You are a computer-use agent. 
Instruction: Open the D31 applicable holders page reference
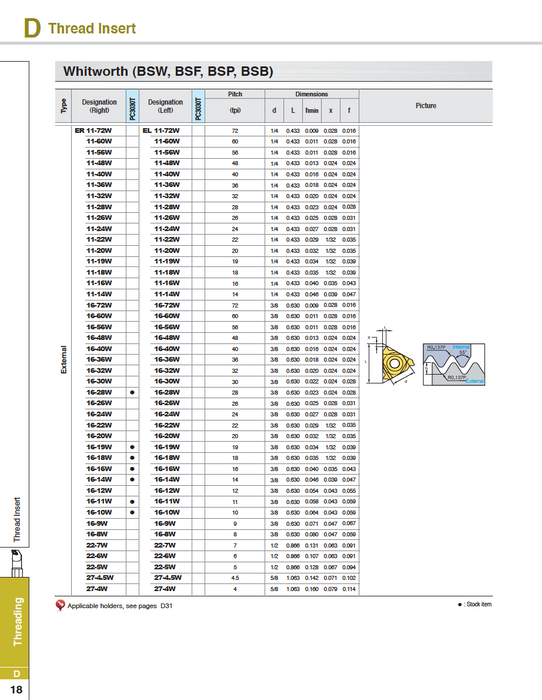click(x=166, y=606)
